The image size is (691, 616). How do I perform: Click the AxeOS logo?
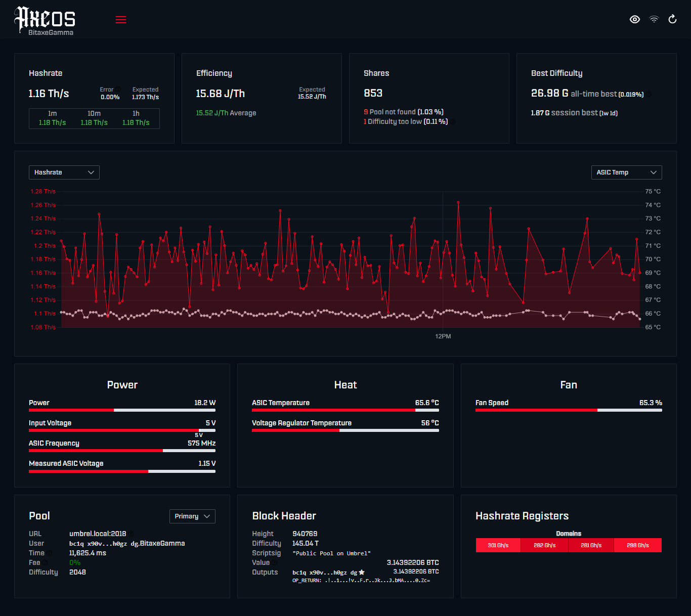click(x=45, y=21)
